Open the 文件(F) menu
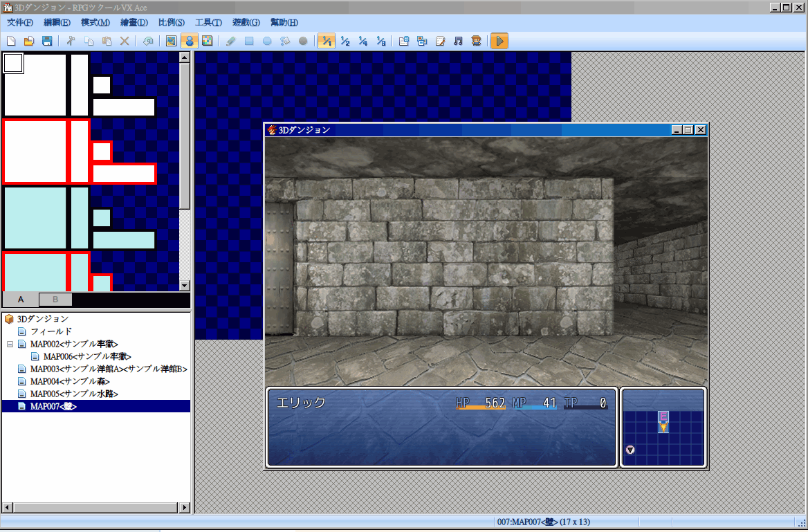Viewport: 808px width, 532px height. click(x=20, y=23)
